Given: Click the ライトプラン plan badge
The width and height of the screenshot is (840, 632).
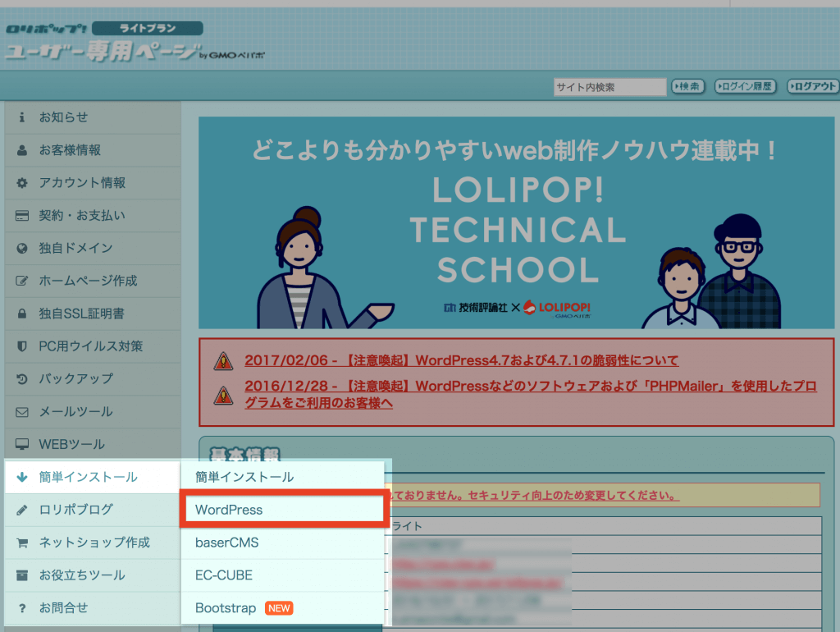Looking at the screenshot, I should coord(148,28).
